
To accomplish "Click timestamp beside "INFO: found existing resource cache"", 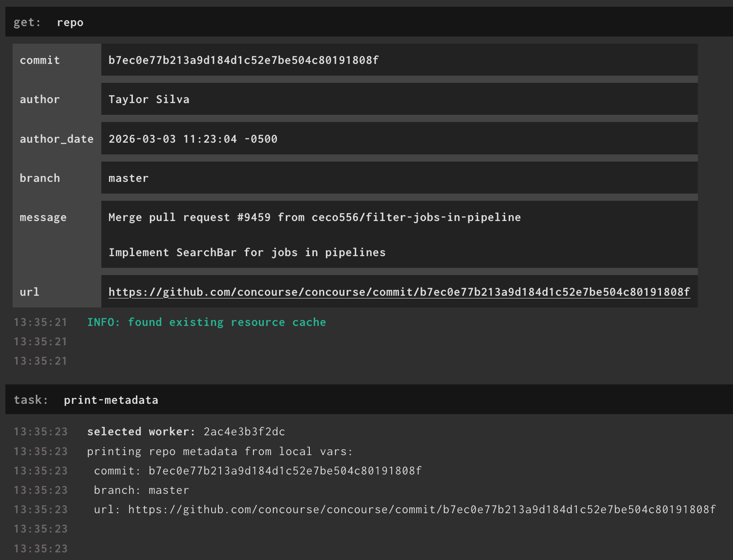I will click(x=41, y=322).
